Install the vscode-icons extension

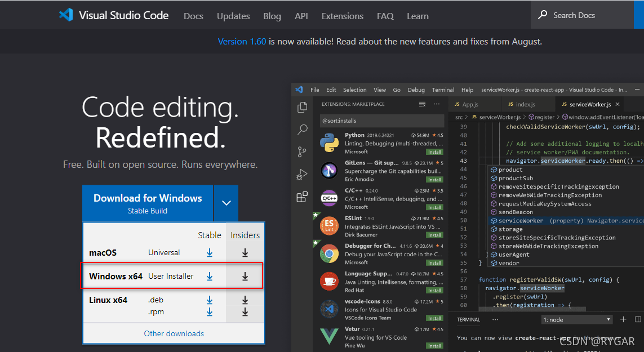coord(434,318)
